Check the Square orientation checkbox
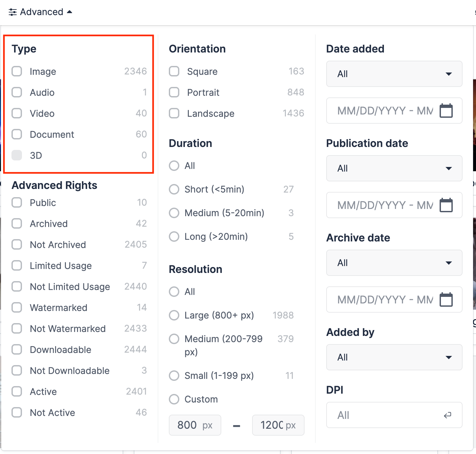Image resolution: width=476 pixels, height=454 pixels. [x=174, y=71]
